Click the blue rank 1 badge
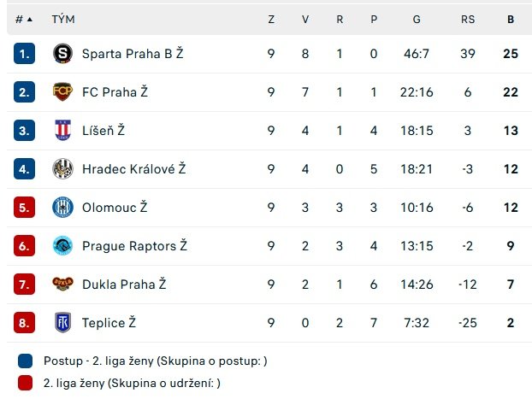This screenshot has width=532, height=399. tap(24, 53)
